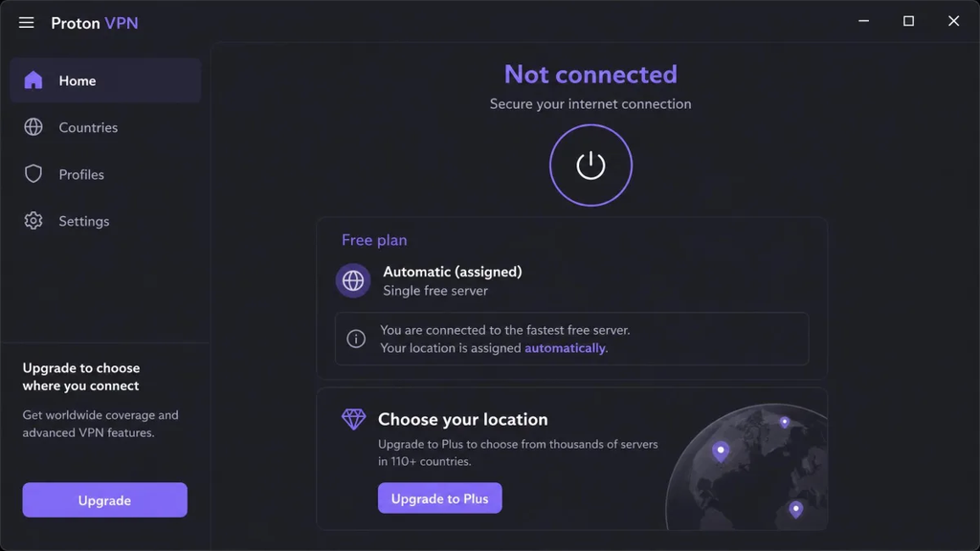The height and width of the screenshot is (551, 980).
Task: Click the globe map illustration
Action: click(746, 467)
